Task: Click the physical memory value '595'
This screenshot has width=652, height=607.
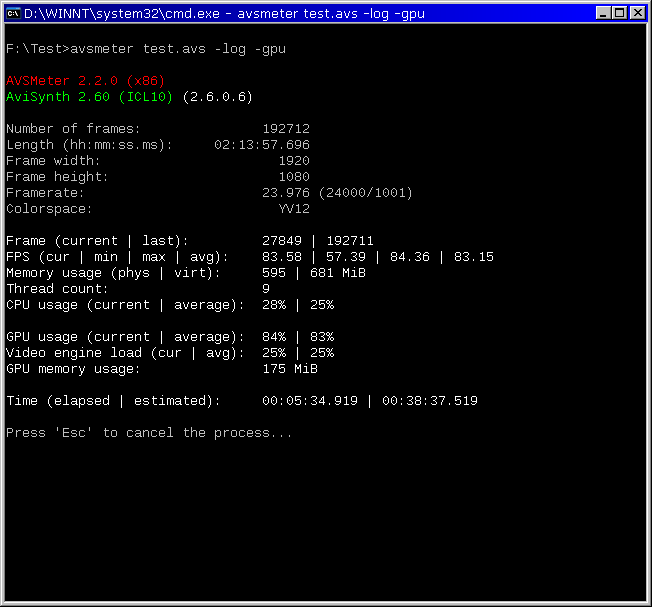Action: click(x=274, y=273)
